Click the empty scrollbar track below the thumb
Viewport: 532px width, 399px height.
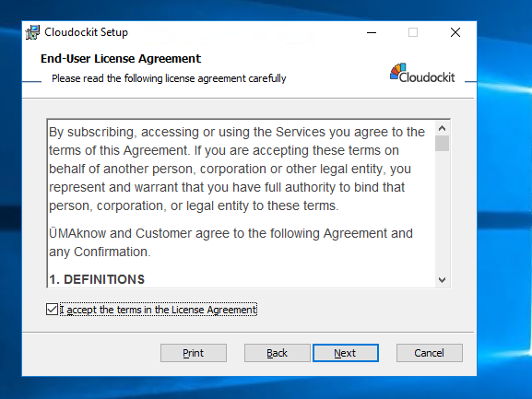tap(442, 212)
